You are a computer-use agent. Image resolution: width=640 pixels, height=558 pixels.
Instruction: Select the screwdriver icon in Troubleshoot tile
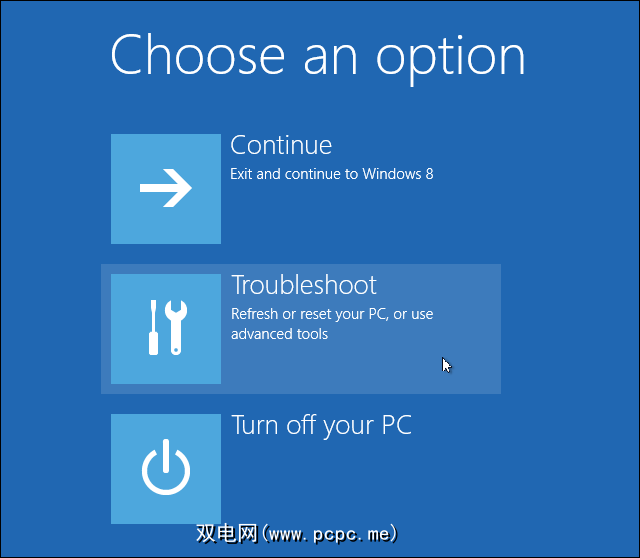[153, 327]
